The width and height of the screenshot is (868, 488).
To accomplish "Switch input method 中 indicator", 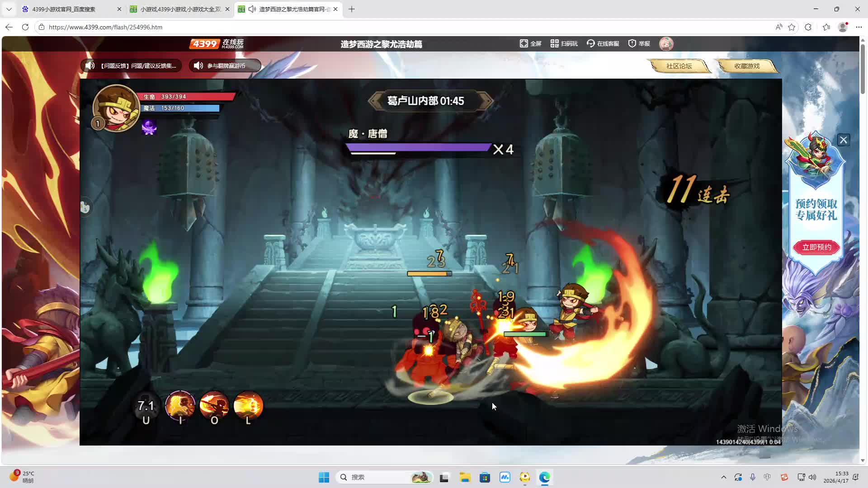I will 767,477.
